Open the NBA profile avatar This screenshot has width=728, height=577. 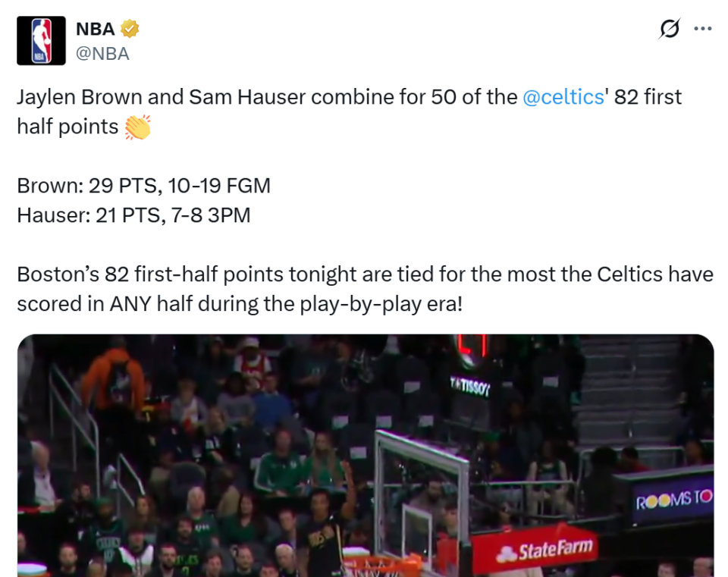point(41,40)
